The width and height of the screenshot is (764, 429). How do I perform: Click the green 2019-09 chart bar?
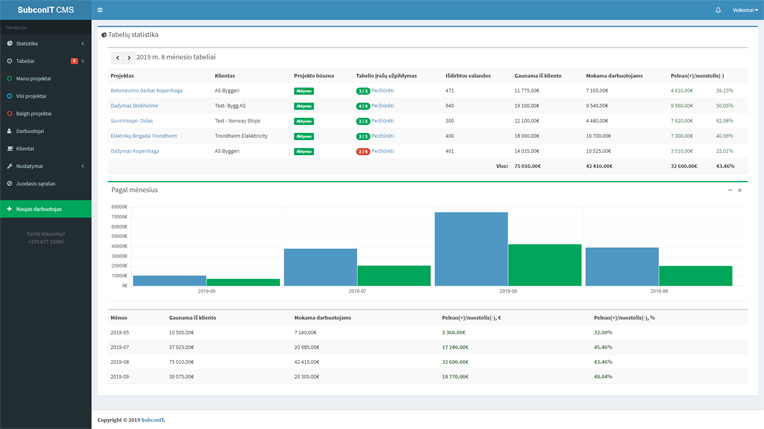696,276
